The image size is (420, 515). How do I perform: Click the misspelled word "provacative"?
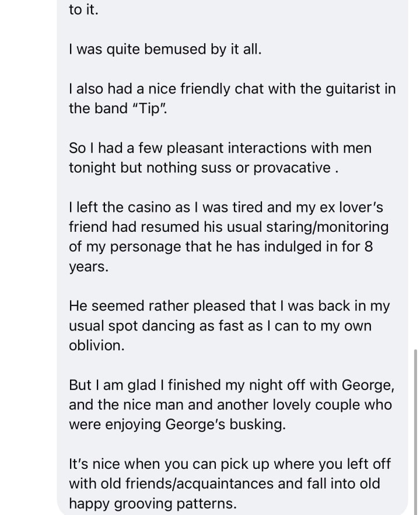[292, 168]
